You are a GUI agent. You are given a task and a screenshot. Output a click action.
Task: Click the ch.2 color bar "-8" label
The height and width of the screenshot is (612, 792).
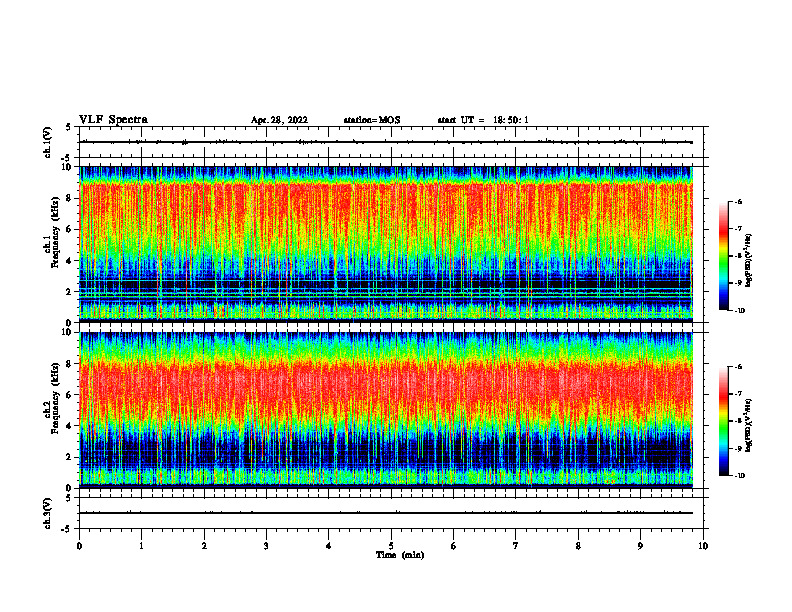[738, 421]
